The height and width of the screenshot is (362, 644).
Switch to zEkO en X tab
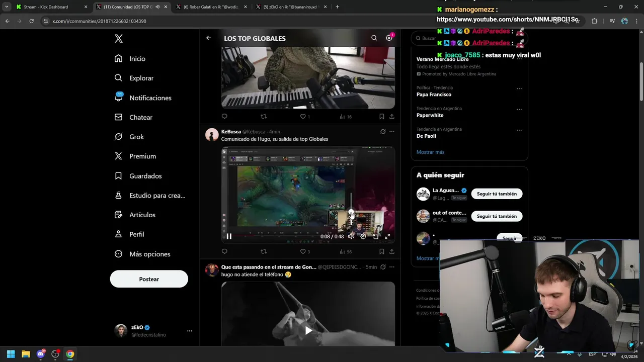[292, 7]
